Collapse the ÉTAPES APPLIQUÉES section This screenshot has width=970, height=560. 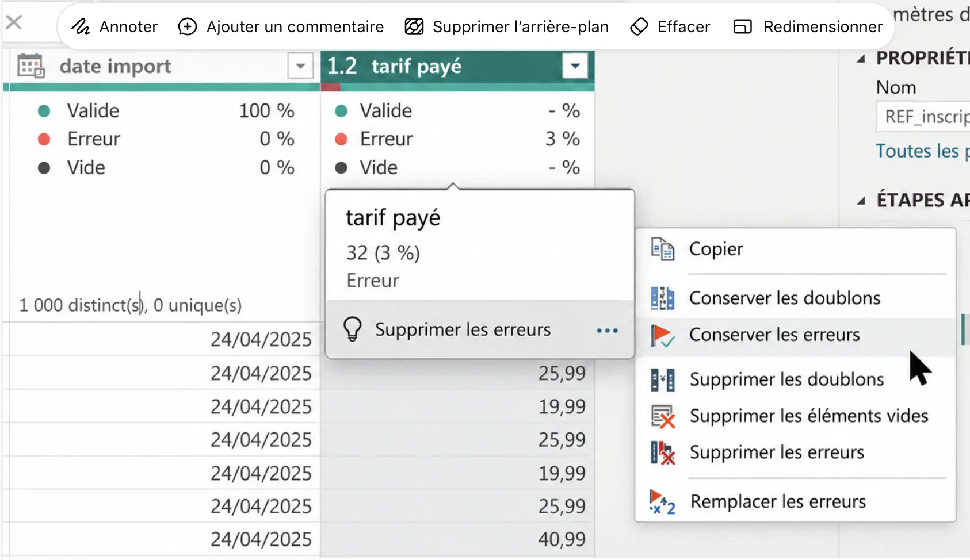tap(861, 201)
